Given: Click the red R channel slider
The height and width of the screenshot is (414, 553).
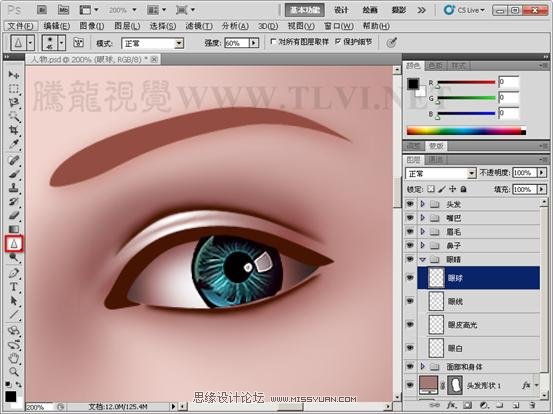Looking at the screenshot, I should (466, 83).
